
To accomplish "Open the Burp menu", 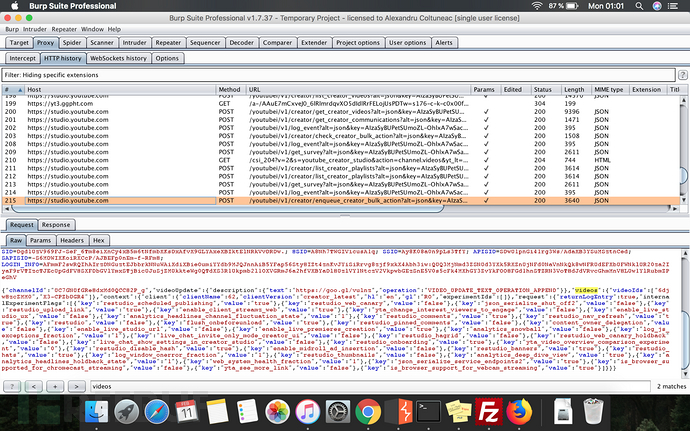I will tap(12, 29).
